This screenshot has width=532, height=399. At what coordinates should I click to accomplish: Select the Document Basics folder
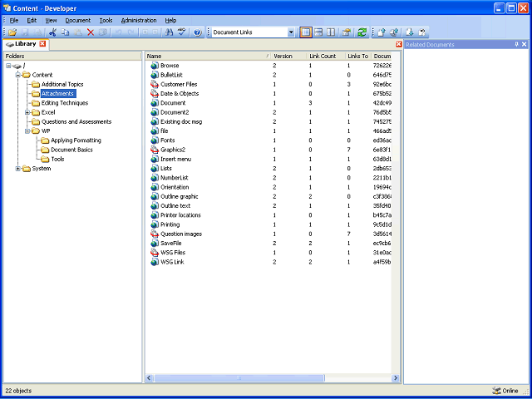72,150
